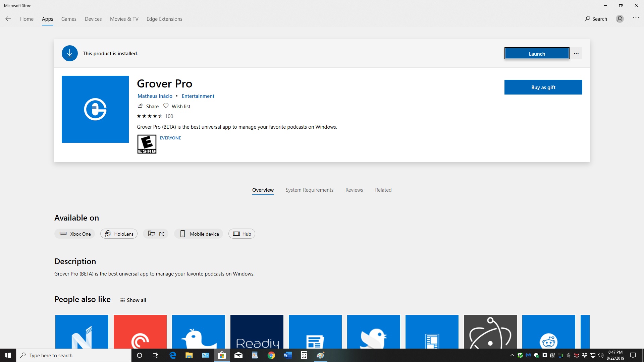Go back with the back arrow
The height and width of the screenshot is (362, 644).
(8, 19)
